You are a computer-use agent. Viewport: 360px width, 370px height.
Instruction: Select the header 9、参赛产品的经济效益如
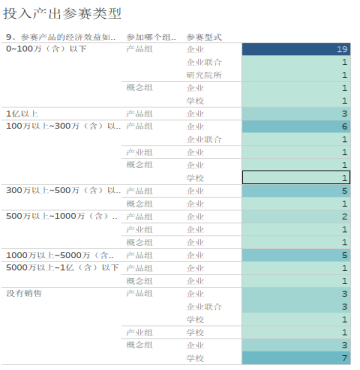coord(61,37)
